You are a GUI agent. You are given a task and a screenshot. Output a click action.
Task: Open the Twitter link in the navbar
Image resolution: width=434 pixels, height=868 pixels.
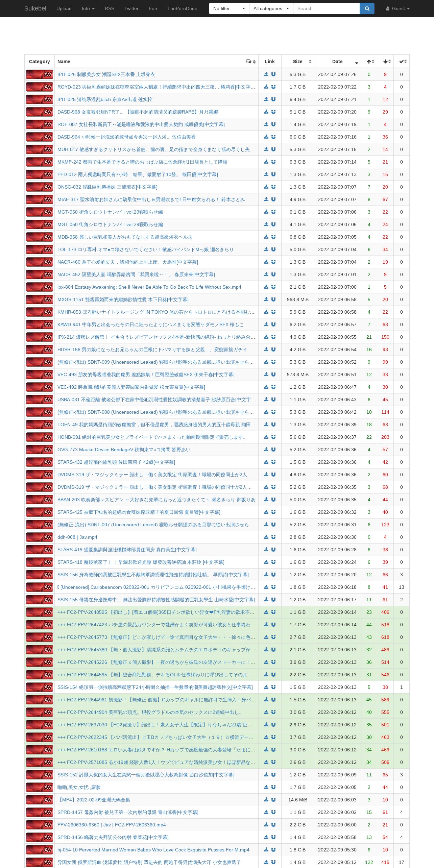(x=131, y=8)
